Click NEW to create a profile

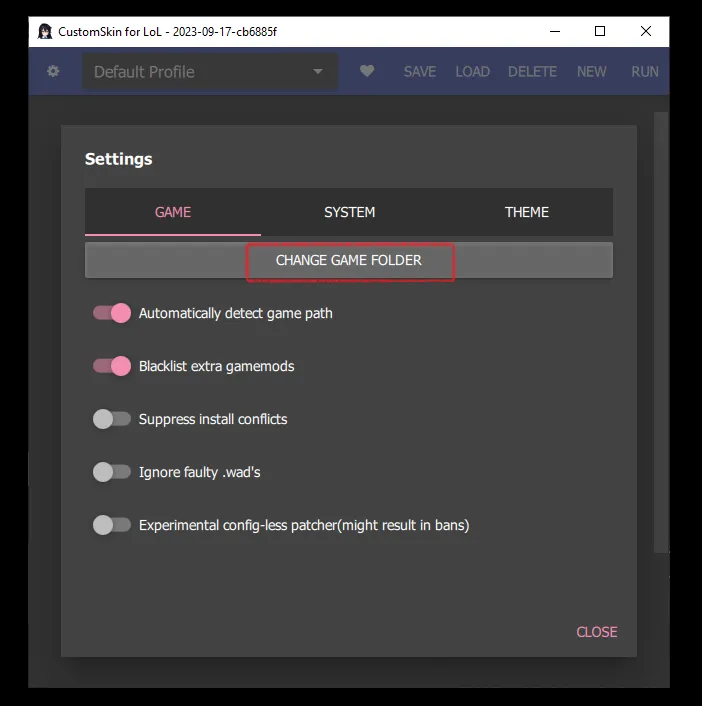pyautogui.click(x=592, y=72)
